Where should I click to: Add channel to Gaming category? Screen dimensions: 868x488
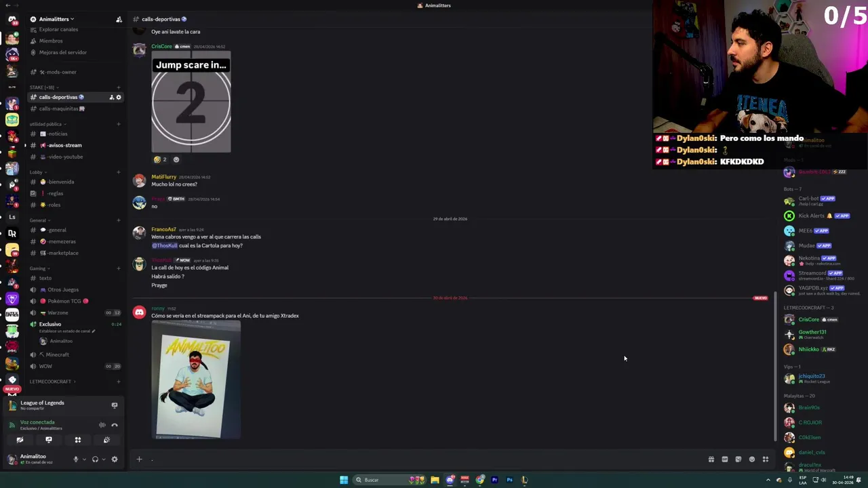(x=119, y=268)
